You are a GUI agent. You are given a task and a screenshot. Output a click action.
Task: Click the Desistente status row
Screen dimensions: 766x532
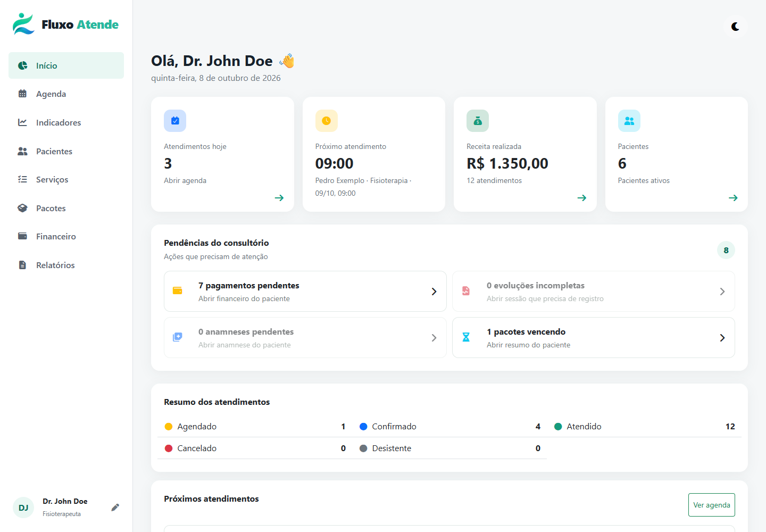449,448
